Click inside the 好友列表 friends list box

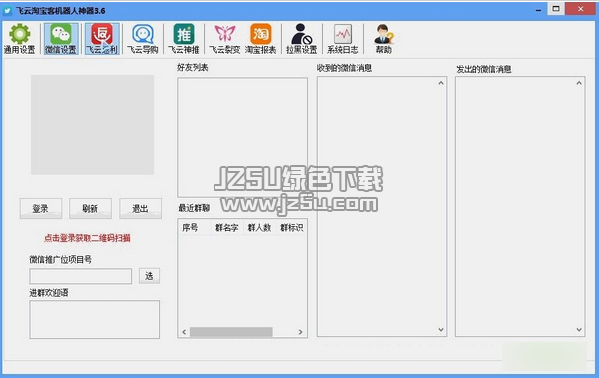(243, 138)
